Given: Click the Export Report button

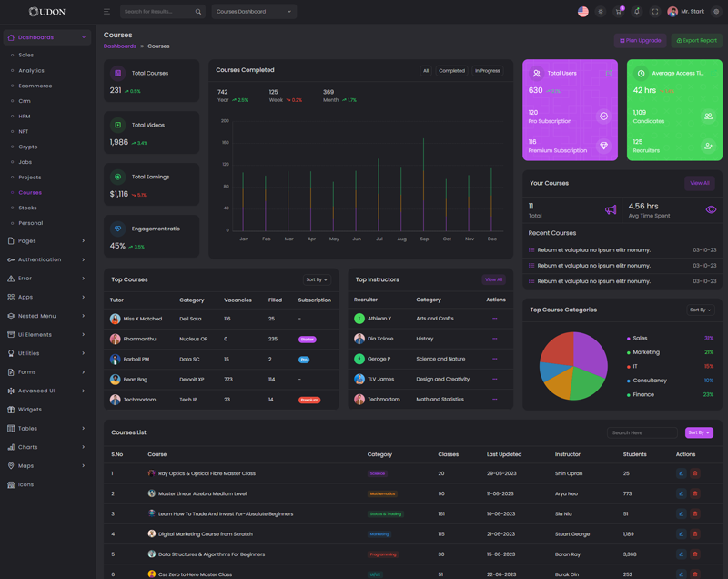Looking at the screenshot, I should [x=696, y=41].
